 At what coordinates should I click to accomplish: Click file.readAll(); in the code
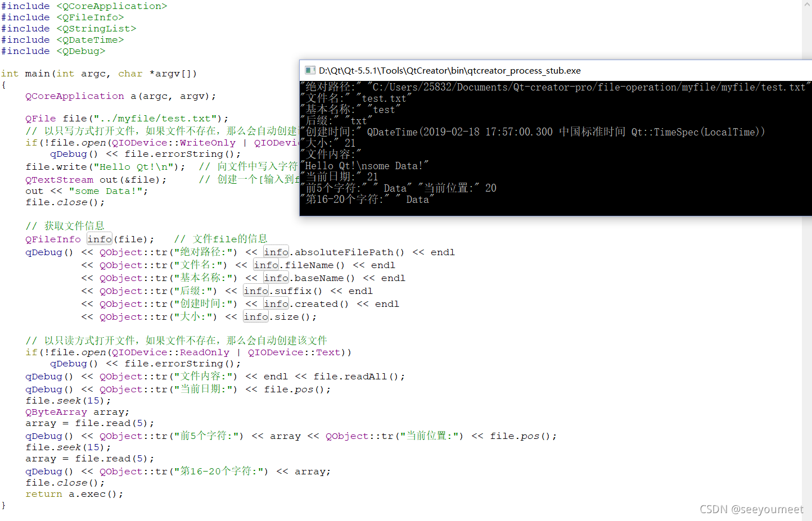[x=359, y=377]
